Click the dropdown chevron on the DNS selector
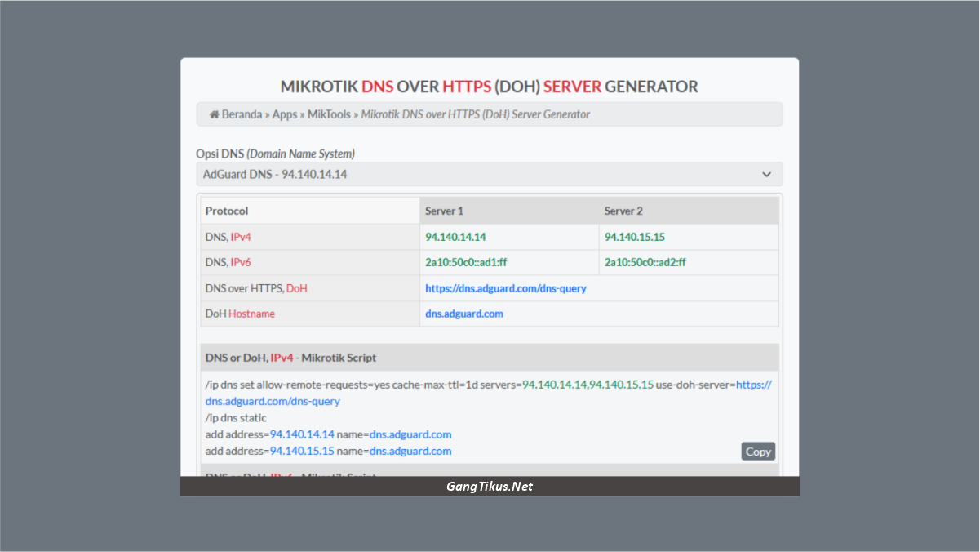The width and height of the screenshot is (980, 552). pyautogui.click(x=766, y=174)
